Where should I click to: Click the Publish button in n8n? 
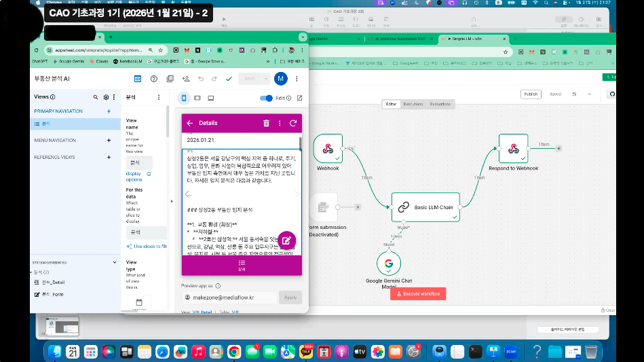(x=531, y=94)
